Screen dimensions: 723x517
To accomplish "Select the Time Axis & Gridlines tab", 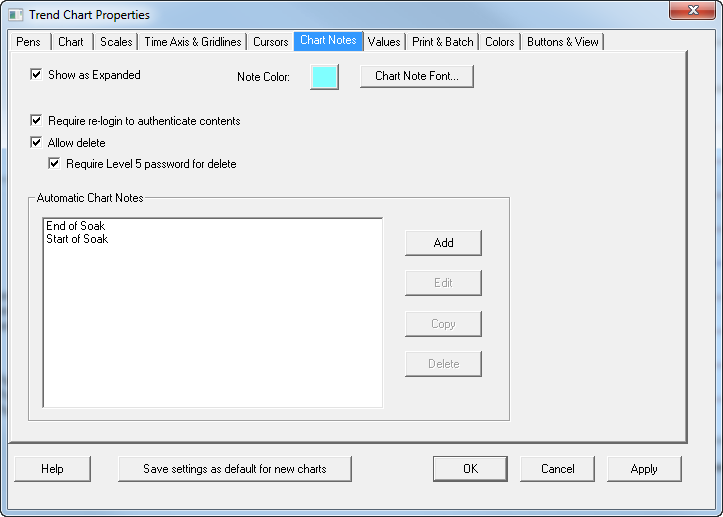I will (192, 42).
